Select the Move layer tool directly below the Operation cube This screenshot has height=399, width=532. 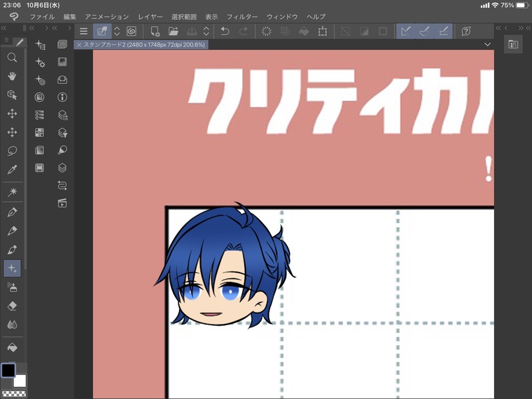12,113
